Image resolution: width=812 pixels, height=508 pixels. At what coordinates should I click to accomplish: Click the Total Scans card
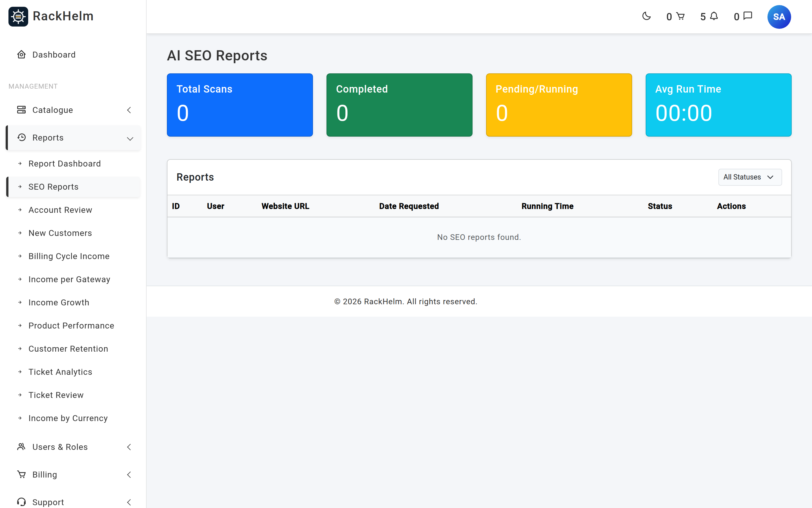240,105
